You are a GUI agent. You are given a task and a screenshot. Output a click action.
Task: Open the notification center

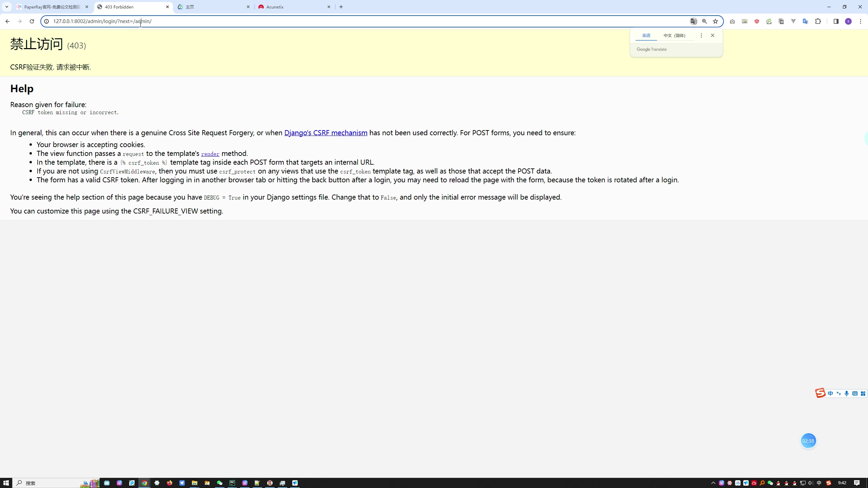pyautogui.click(x=857, y=483)
